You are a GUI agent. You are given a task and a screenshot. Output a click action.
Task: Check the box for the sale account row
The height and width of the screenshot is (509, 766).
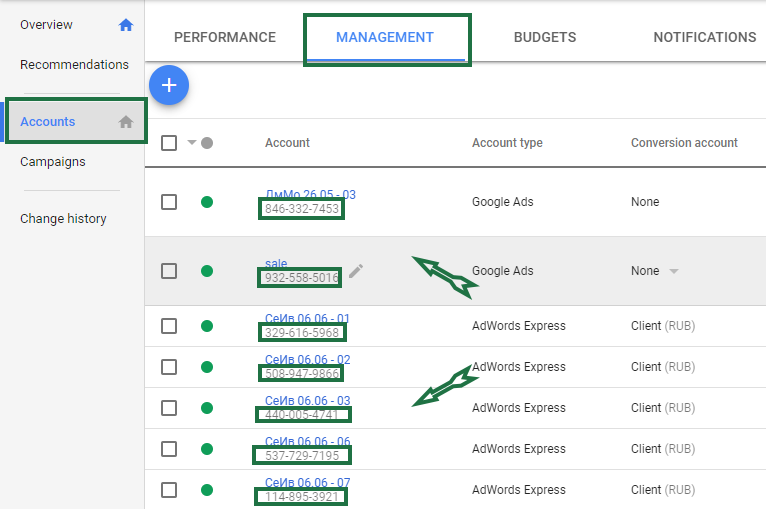(x=169, y=271)
